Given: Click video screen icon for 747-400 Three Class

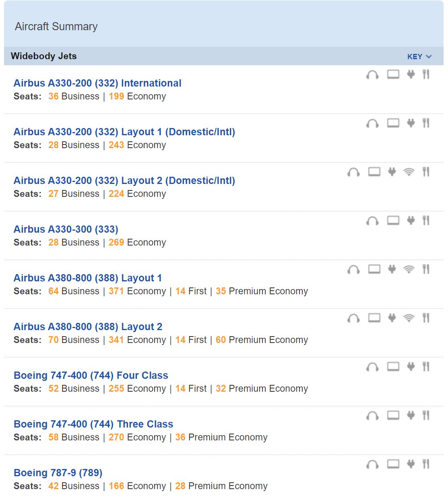Looking at the screenshot, I should 393,415.
